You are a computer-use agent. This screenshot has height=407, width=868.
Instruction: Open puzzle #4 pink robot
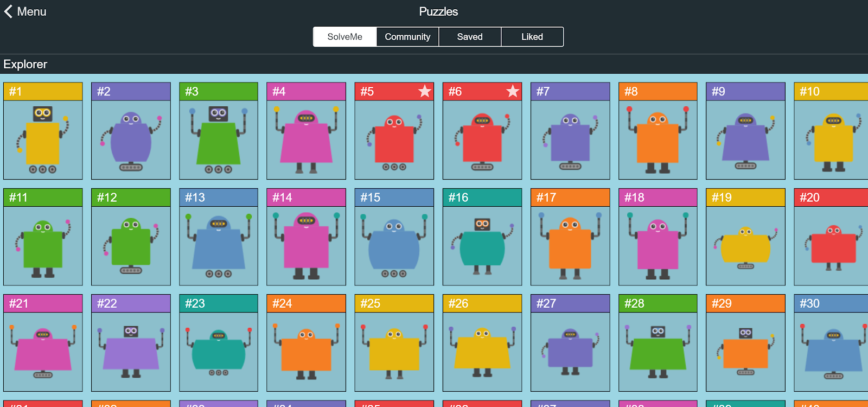pyautogui.click(x=307, y=131)
